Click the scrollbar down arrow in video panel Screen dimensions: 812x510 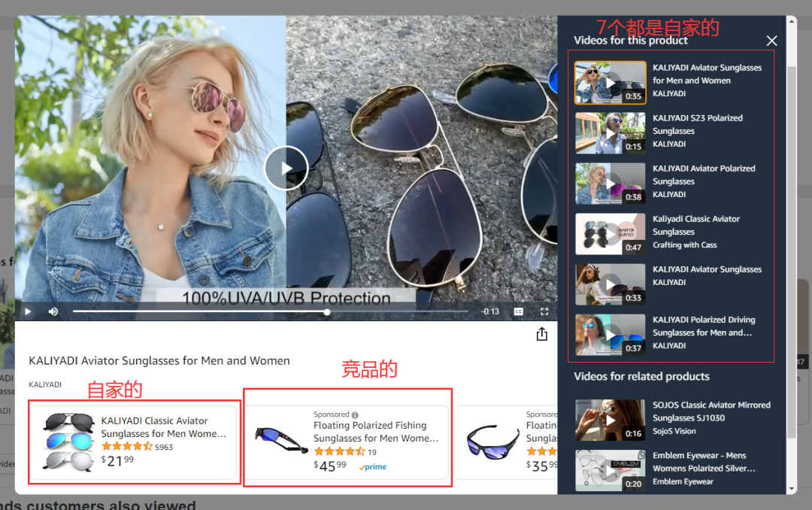coord(791,488)
